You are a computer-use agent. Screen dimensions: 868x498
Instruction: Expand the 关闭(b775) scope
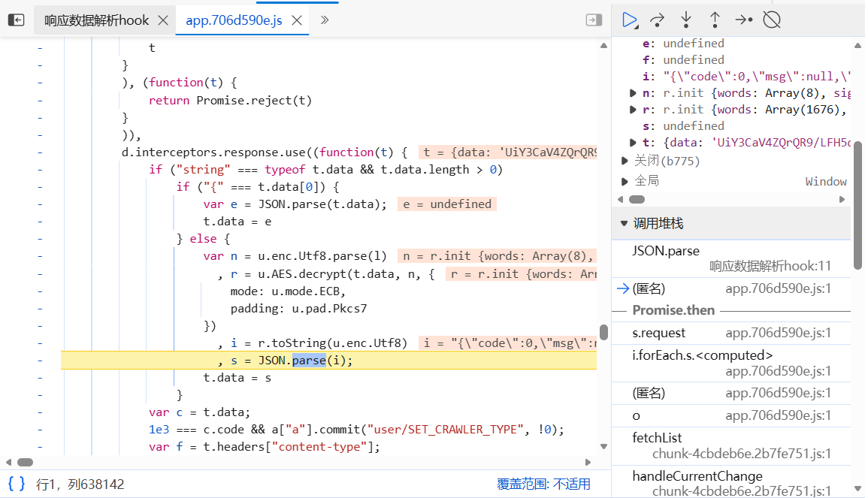626,161
